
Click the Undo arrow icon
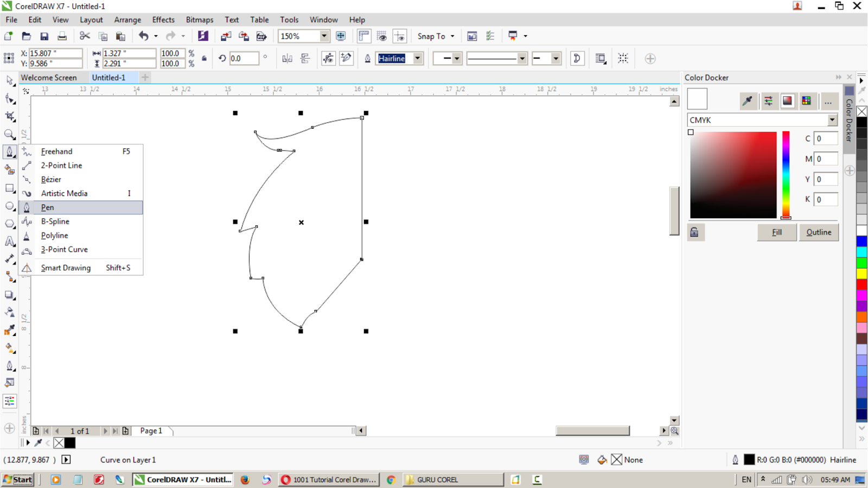[x=143, y=36]
